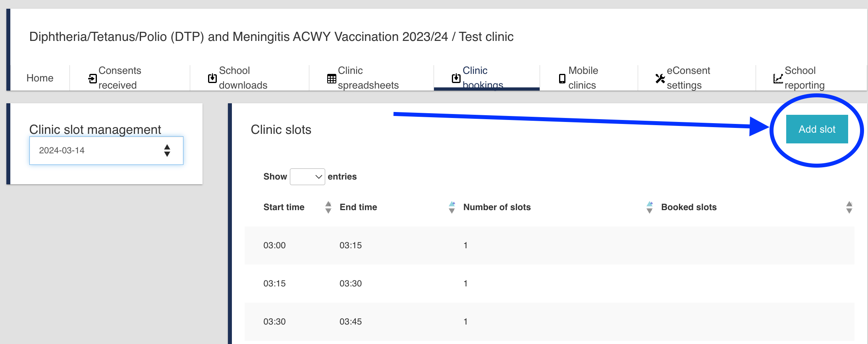The width and height of the screenshot is (868, 344).
Task: Select the 03:00 to 03:15 slot row
Action: pyautogui.click(x=550, y=245)
